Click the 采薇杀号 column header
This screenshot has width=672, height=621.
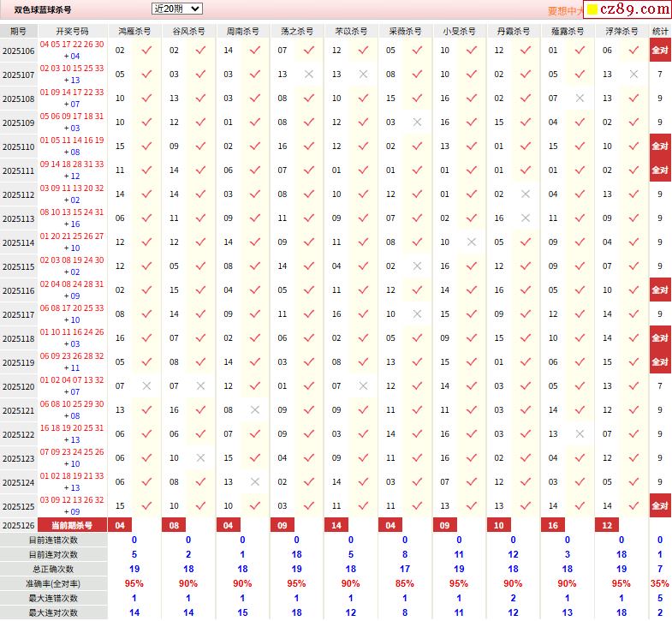pyautogui.click(x=405, y=32)
